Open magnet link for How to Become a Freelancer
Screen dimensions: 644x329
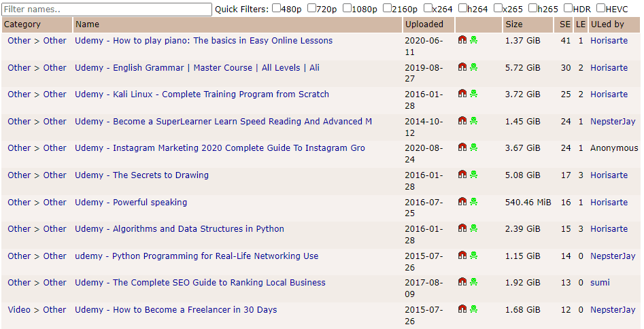462,309
